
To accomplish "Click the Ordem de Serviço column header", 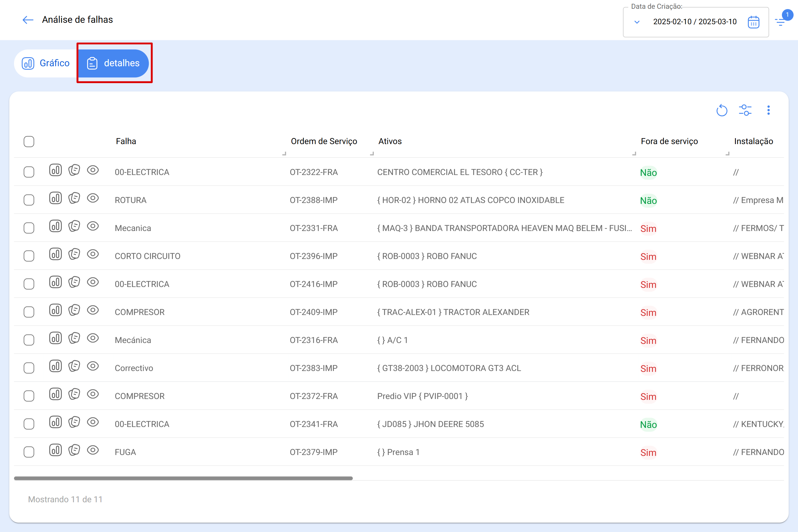I will (x=324, y=141).
